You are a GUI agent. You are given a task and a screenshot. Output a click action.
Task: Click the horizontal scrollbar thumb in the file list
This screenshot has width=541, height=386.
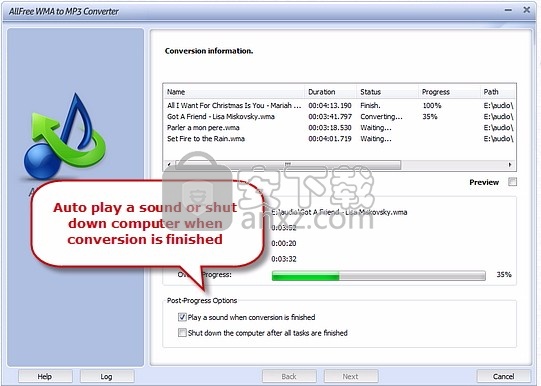click(288, 165)
